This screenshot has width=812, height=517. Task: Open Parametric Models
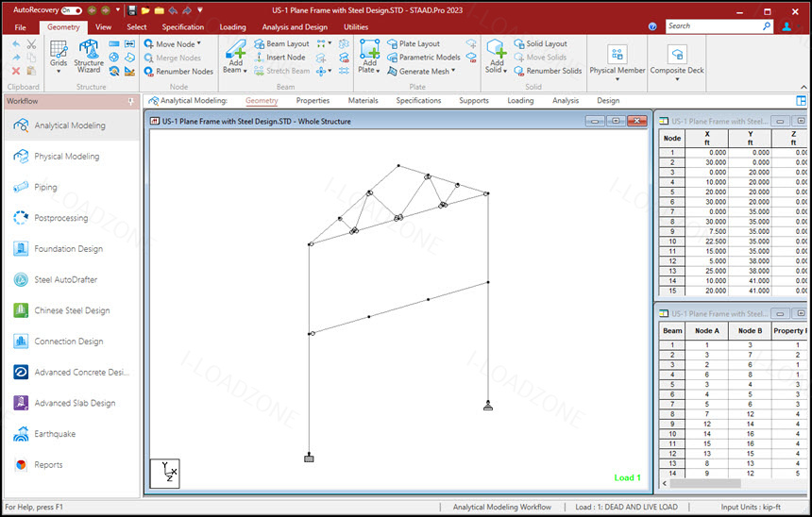pos(424,58)
